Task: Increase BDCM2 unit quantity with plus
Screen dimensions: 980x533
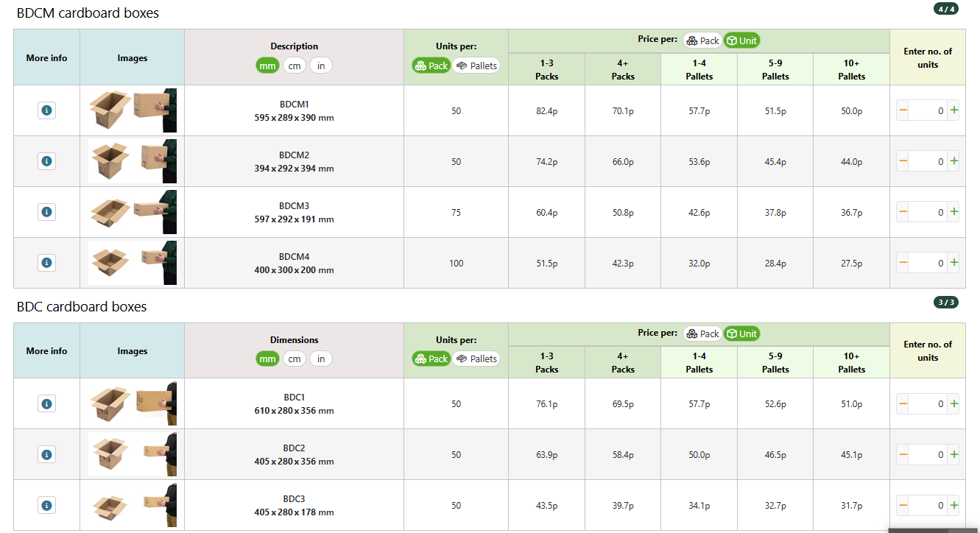Action: pos(953,161)
